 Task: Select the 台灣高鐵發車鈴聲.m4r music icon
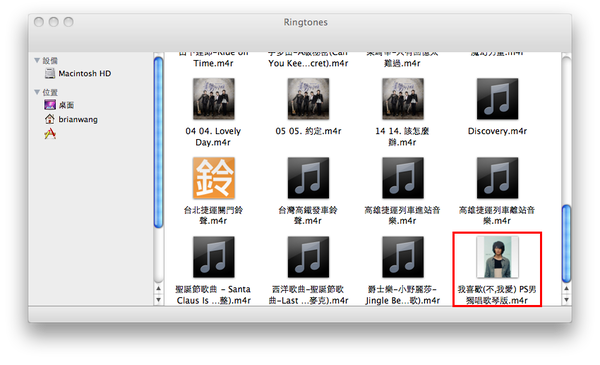[x=308, y=178]
